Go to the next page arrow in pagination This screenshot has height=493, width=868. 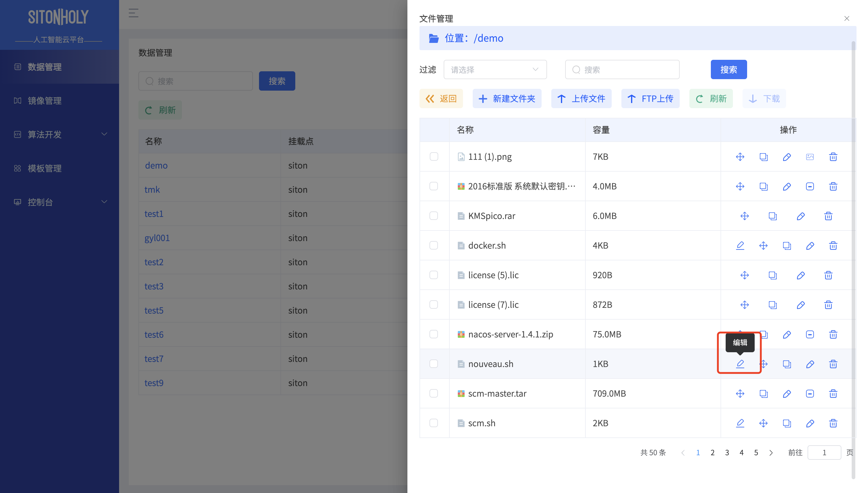click(x=771, y=453)
